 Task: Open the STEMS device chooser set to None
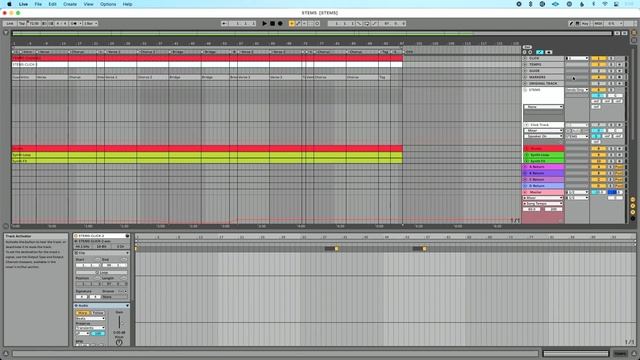(x=543, y=107)
